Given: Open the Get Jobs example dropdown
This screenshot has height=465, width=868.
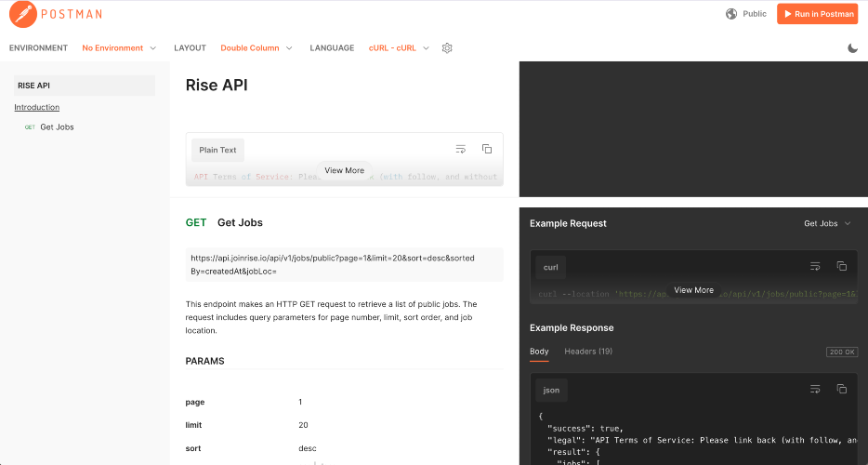Looking at the screenshot, I should point(828,223).
